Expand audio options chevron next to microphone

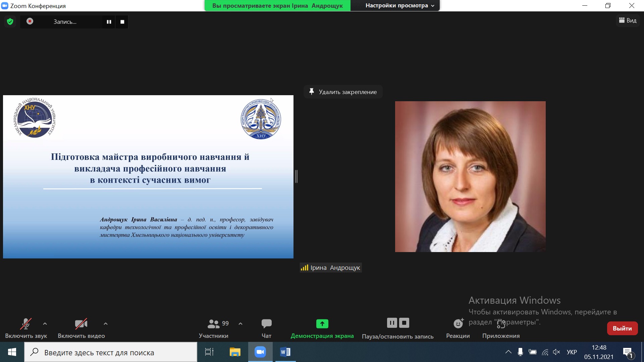[45, 324]
